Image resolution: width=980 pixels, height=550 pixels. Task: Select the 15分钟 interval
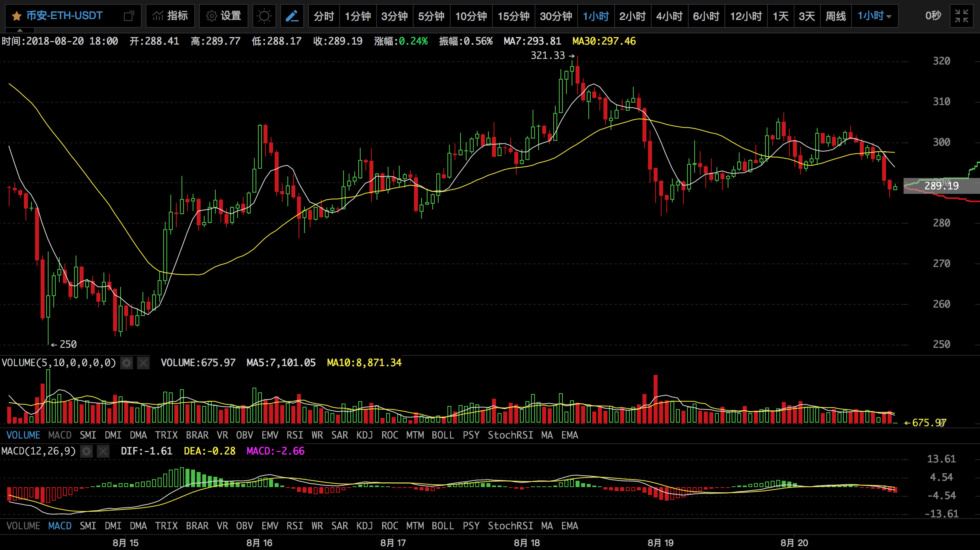(x=513, y=16)
